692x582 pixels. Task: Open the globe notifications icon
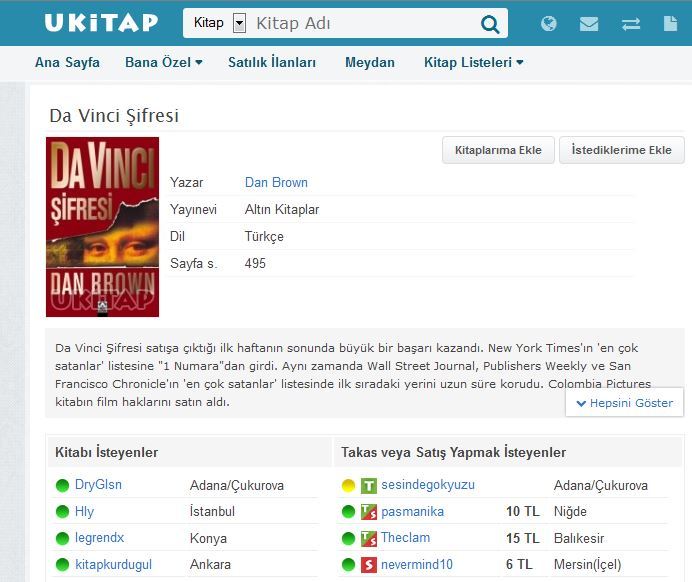pyautogui.click(x=548, y=23)
